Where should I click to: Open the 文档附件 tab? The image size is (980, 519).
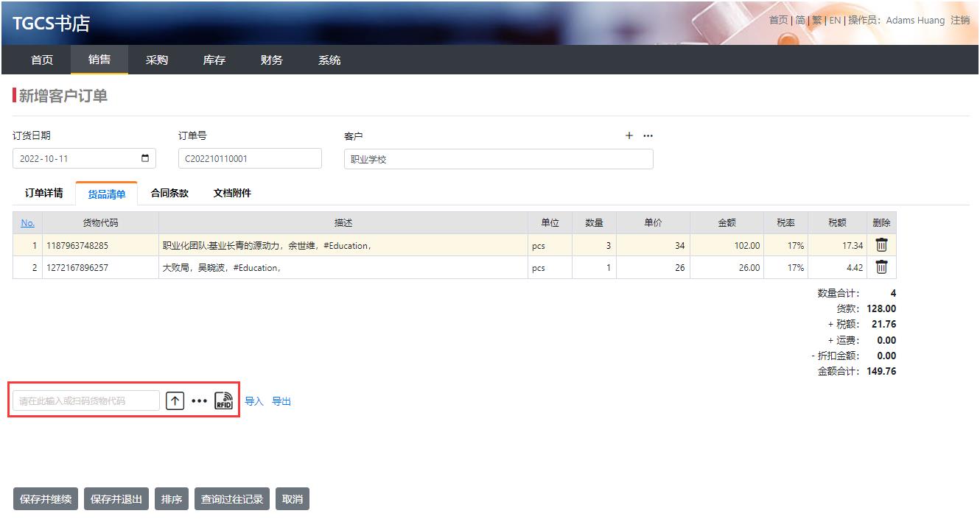[x=232, y=193]
